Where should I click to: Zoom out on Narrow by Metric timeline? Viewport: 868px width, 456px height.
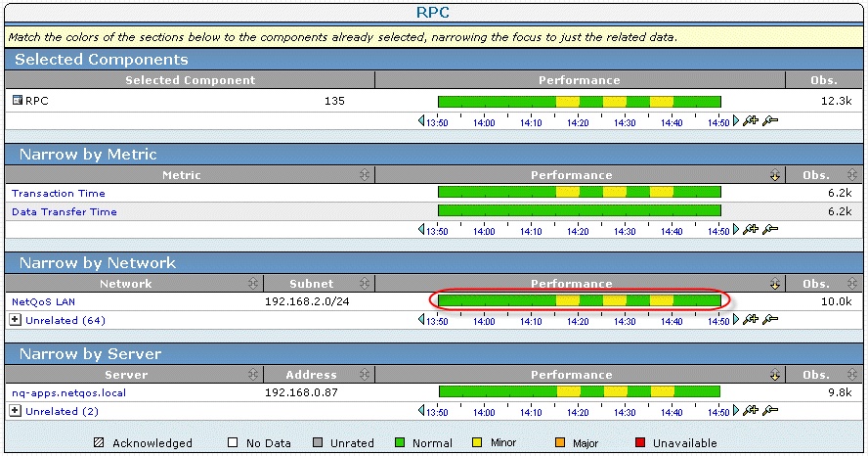pos(770,229)
